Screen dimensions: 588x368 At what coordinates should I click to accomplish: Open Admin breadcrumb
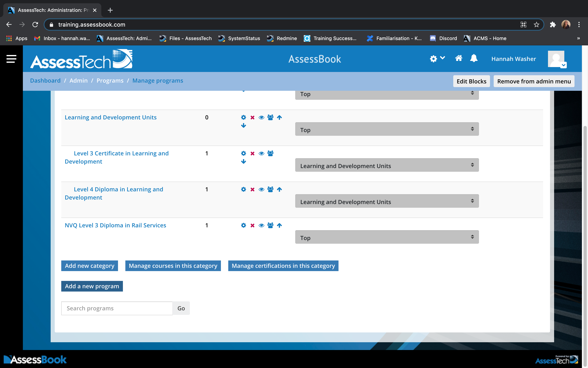[x=78, y=81]
